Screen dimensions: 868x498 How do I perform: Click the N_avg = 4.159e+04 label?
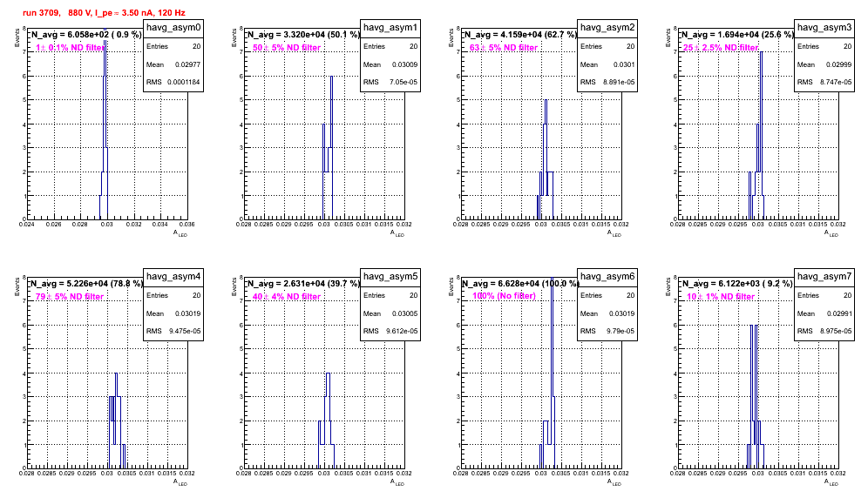pos(521,34)
